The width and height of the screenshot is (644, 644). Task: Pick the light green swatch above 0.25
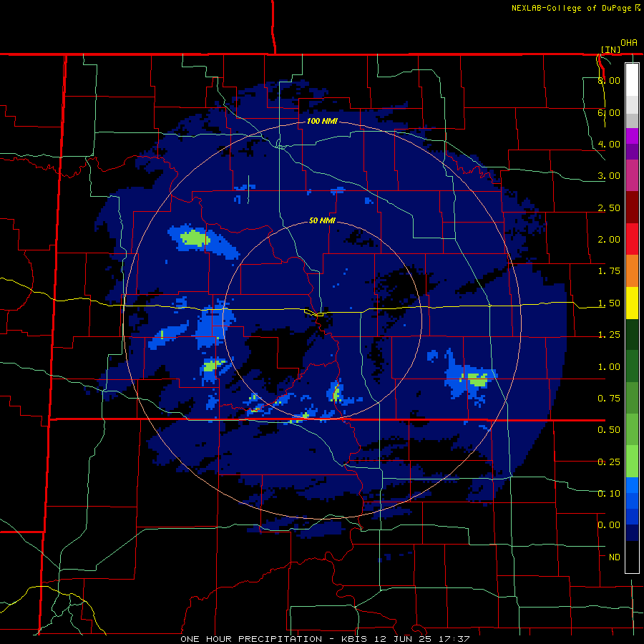[x=632, y=462]
